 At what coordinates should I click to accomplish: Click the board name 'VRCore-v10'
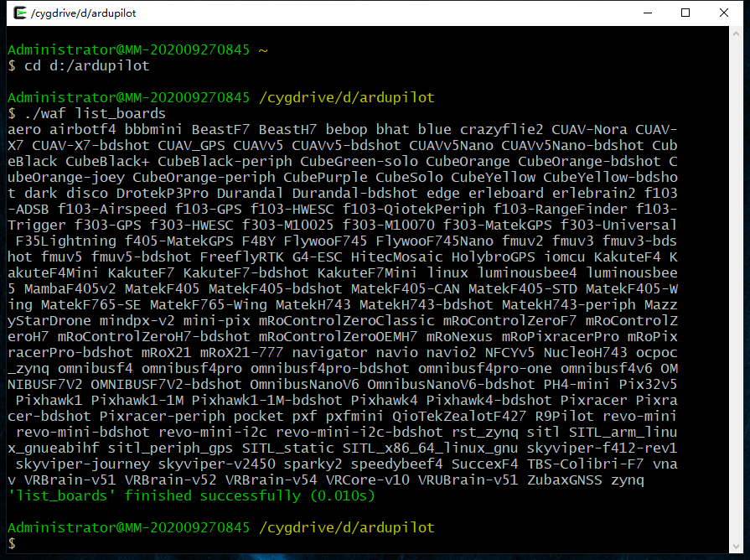click(367, 480)
